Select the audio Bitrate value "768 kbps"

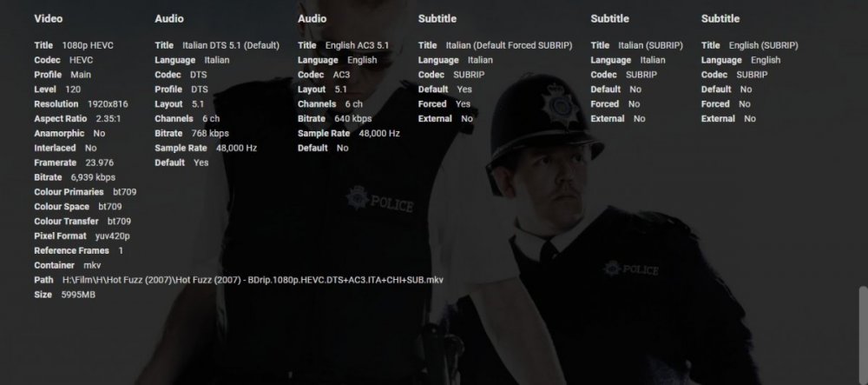coord(210,134)
